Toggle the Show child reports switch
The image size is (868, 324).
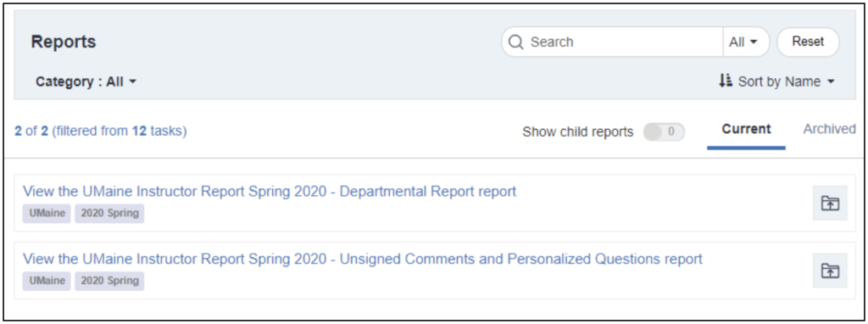click(x=664, y=131)
